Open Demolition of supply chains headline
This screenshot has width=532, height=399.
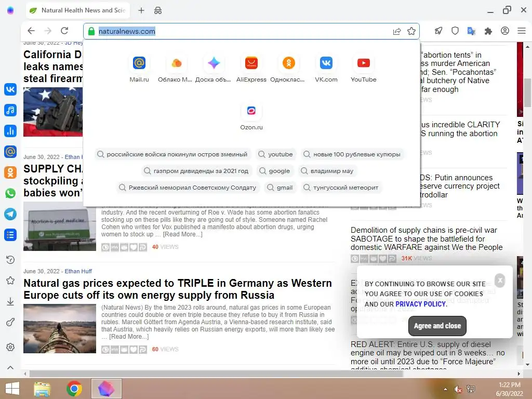click(427, 238)
